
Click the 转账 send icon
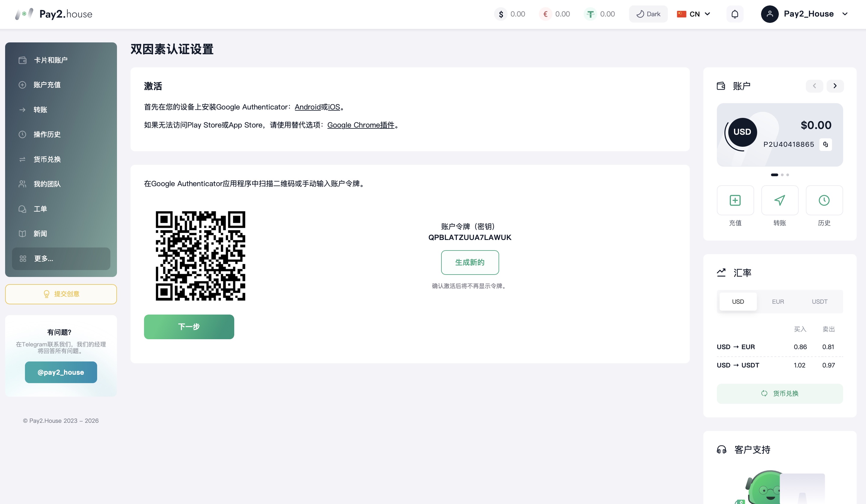coord(780,201)
